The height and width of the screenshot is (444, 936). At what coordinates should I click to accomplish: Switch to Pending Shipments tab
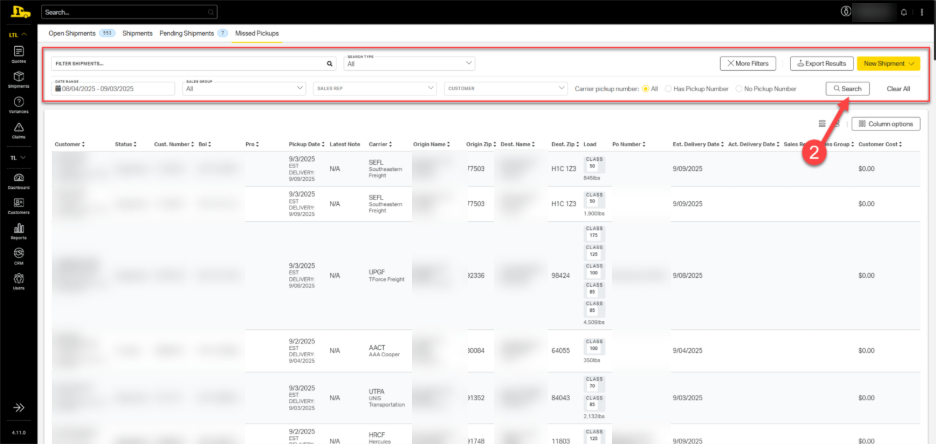pos(193,33)
